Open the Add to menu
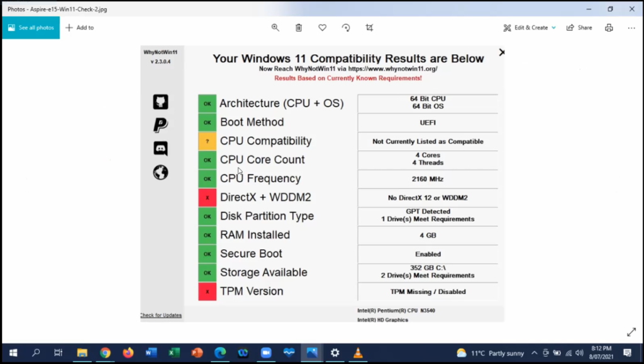Screen dimensions: 644x364 tap(80, 28)
